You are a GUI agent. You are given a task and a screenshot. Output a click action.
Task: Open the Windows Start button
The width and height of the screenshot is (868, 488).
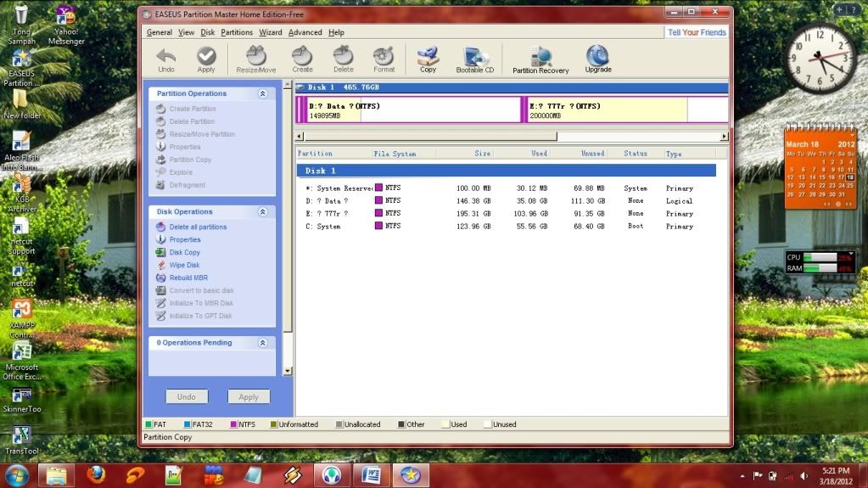17,476
